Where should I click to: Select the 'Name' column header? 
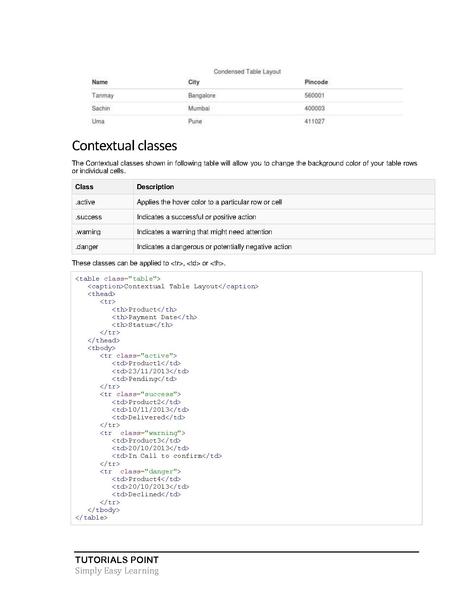[100, 82]
